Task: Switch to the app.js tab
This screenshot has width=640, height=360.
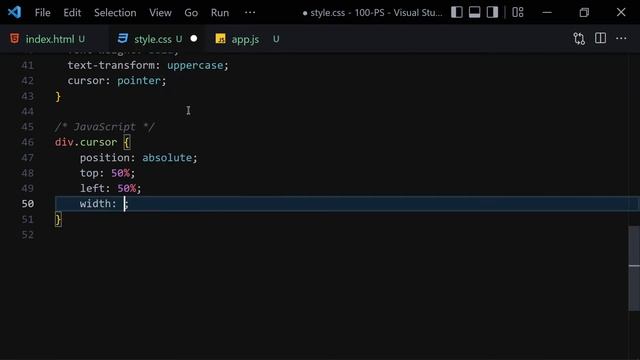Action: (247, 39)
